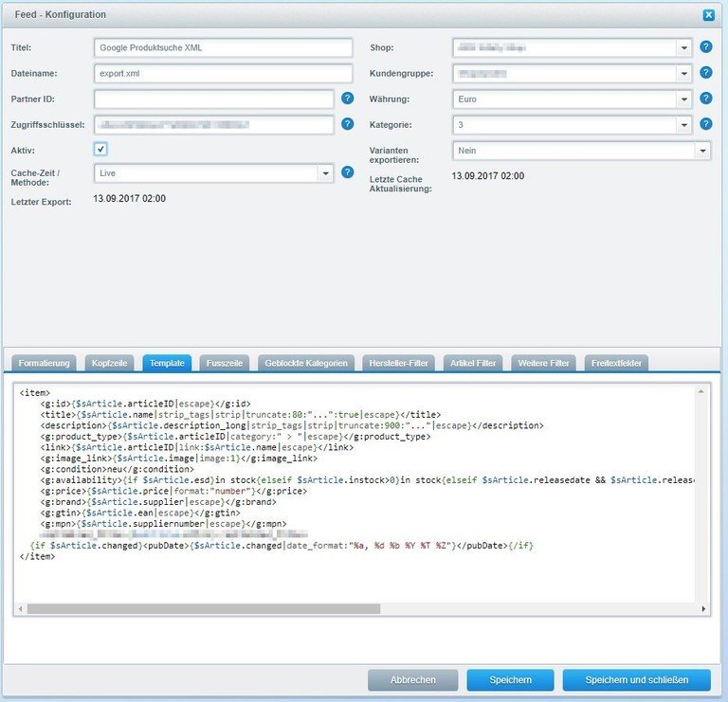The image size is (728, 702).
Task: Click the g:image_link line in template
Action: click(x=179, y=459)
